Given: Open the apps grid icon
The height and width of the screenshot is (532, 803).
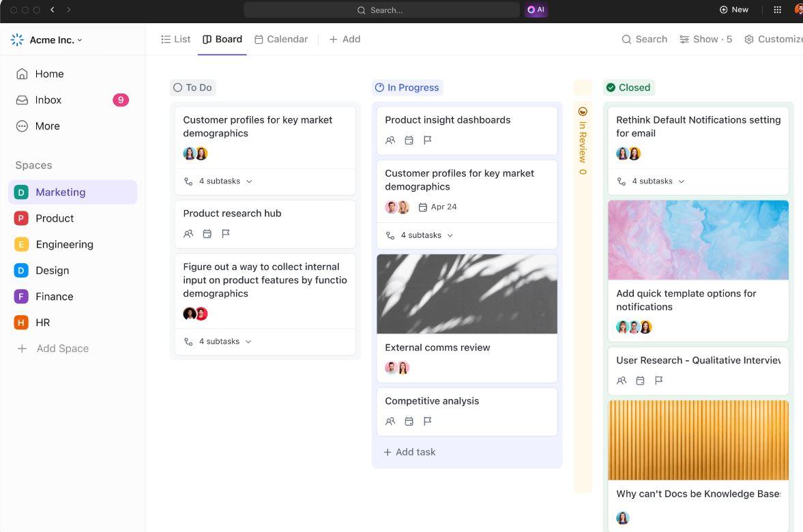Looking at the screenshot, I should coord(777,10).
